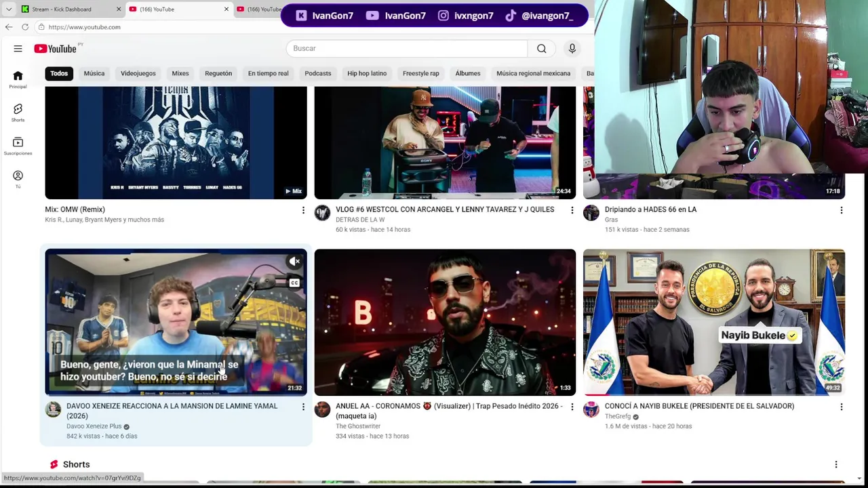Select the Todos filter chip
The height and width of the screenshot is (488, 868).
point(59,73)
